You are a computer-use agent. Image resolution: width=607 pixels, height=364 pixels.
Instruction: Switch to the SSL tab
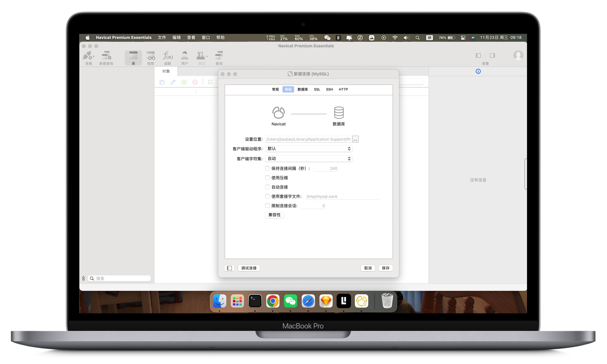click(x=317, y=89)
